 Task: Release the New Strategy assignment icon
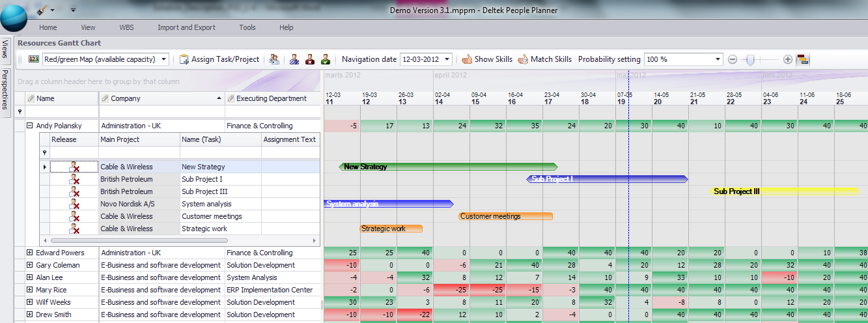pos(74,167)
